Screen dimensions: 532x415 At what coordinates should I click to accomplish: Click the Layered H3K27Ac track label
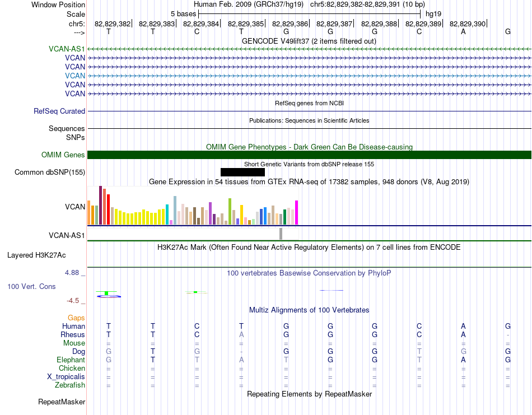tap(36, 255)
